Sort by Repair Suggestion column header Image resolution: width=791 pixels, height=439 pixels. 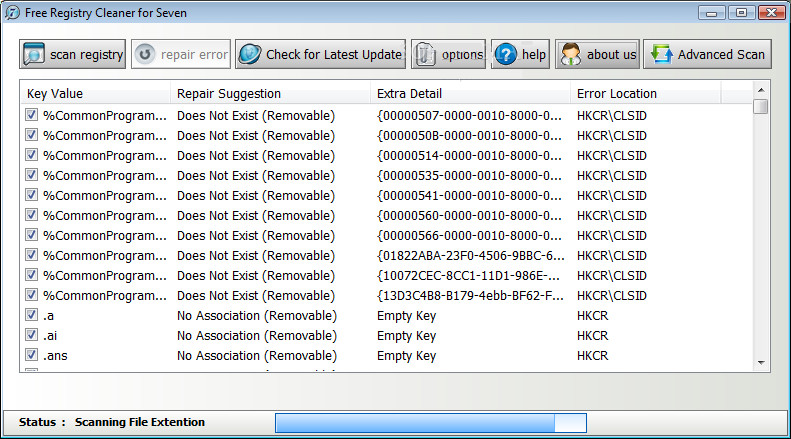[270, 93]
